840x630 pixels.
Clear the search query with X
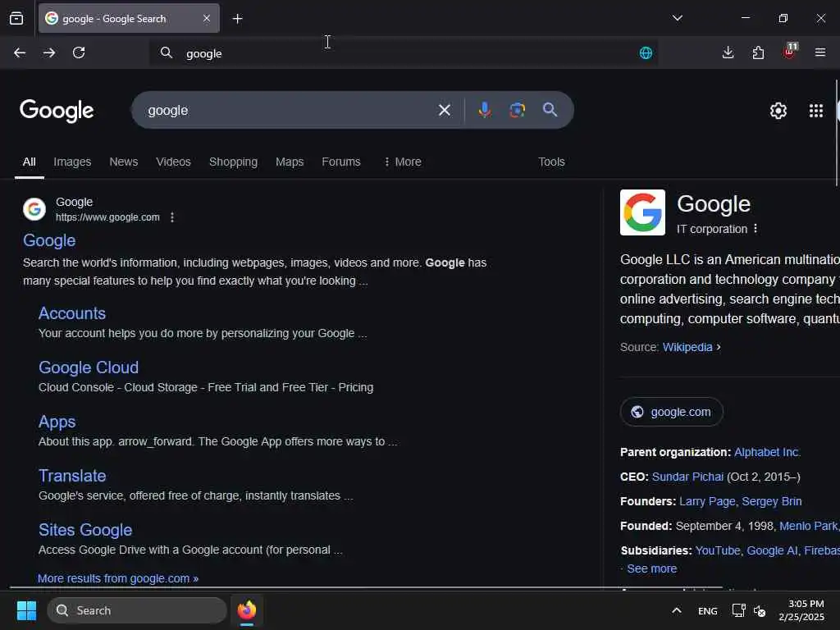444,111
